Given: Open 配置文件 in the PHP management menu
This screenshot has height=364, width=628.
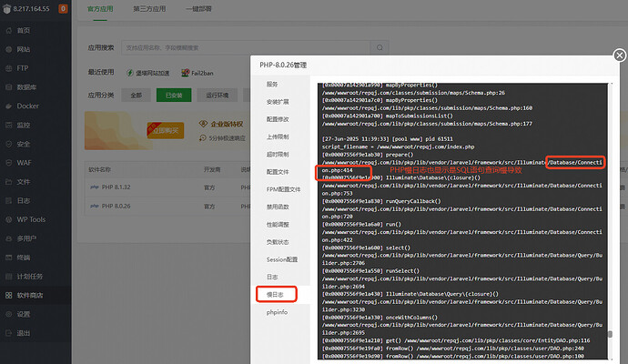Looking at the screenshot, I should pyautogui.click(x=278, y=171).
